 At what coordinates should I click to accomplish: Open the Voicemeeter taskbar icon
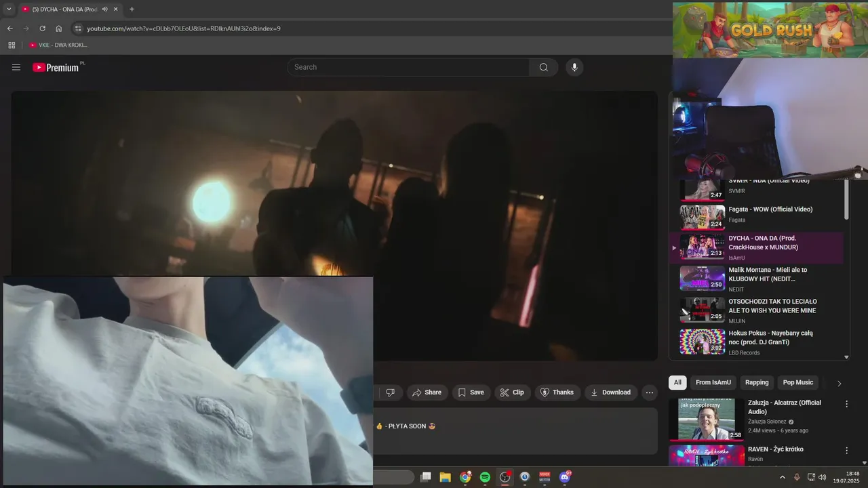(545, 477)
